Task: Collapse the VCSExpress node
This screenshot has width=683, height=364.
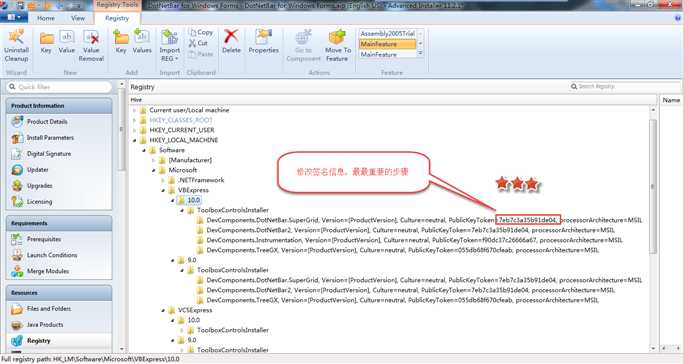Action: click(x=163, y=310)
